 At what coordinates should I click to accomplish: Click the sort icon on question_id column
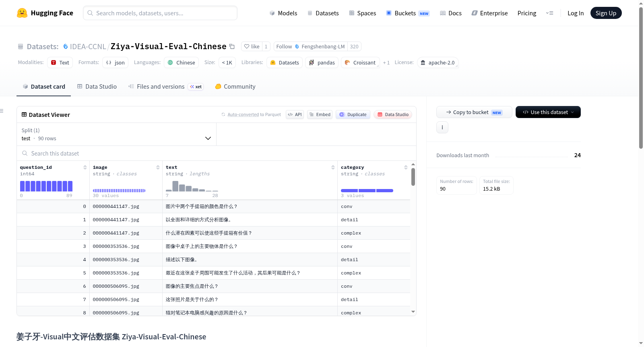85,167
